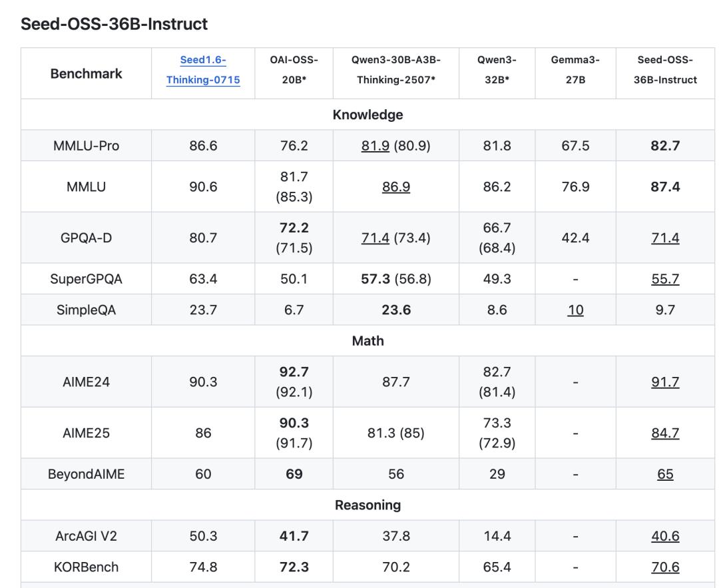
Task: Click the 81.3 (85) AIME25 cell
Action: tap(396, 433)
